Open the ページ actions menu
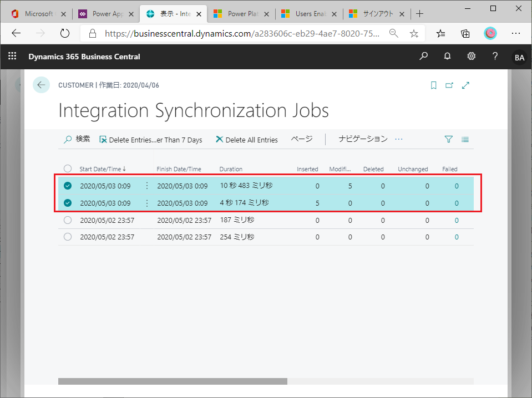Image resolution: width=532 pixels, height=398 pixels. pos(302,139)
